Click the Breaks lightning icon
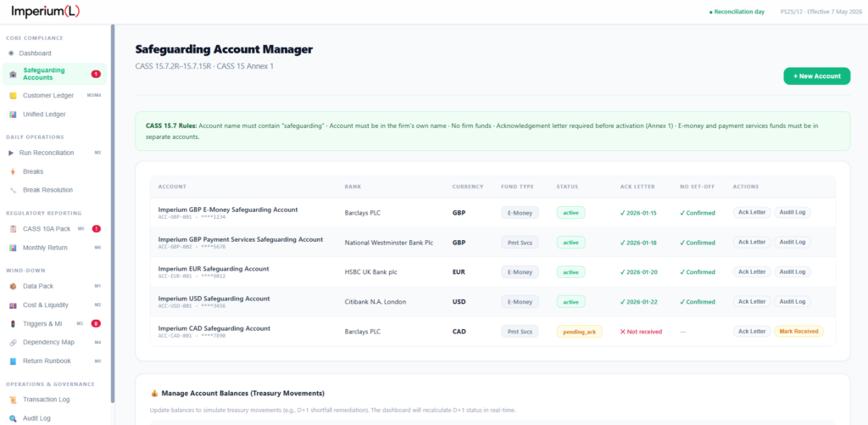This screenshot has height=425, width=868. click(13, 171)
